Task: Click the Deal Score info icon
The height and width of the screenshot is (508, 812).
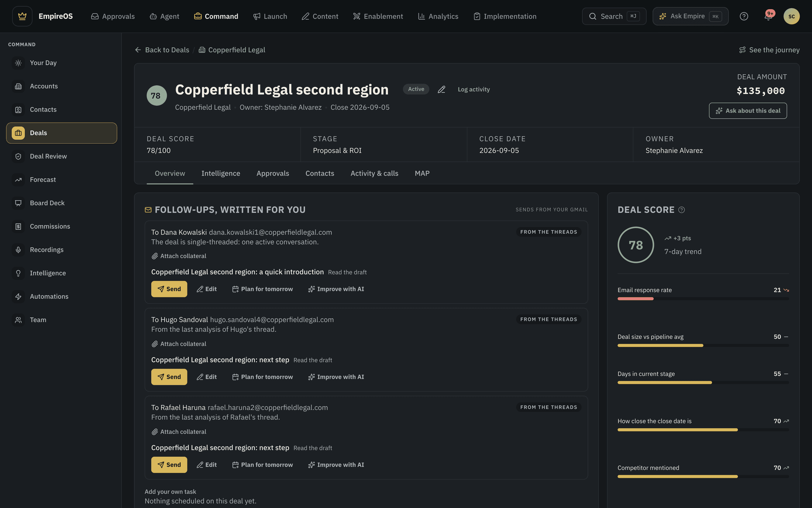Action: coord(681,210)
